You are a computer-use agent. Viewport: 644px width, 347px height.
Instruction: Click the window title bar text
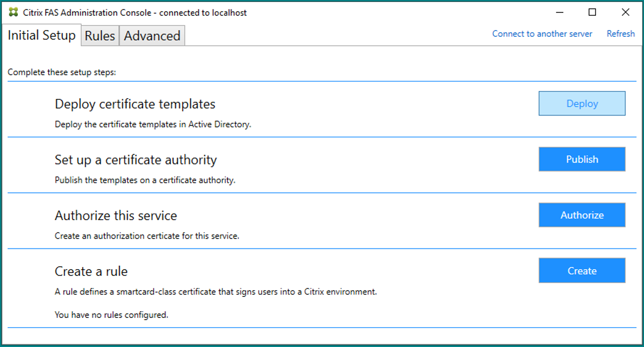coord(135,13)
